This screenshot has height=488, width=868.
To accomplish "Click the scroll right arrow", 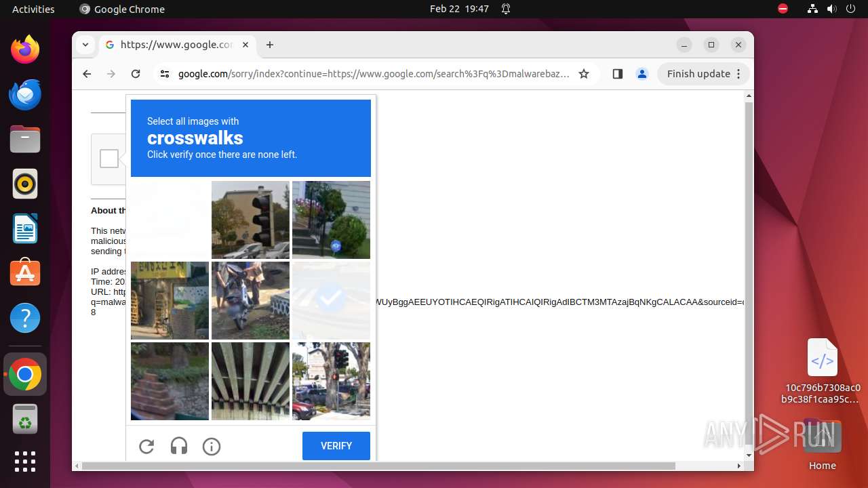I will point(739,466).
